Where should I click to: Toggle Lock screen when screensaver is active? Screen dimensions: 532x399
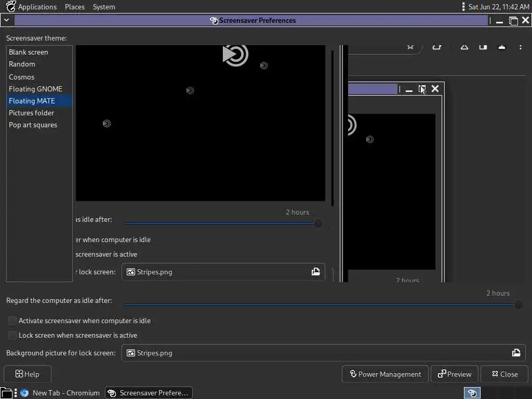(x=12, y=335)
